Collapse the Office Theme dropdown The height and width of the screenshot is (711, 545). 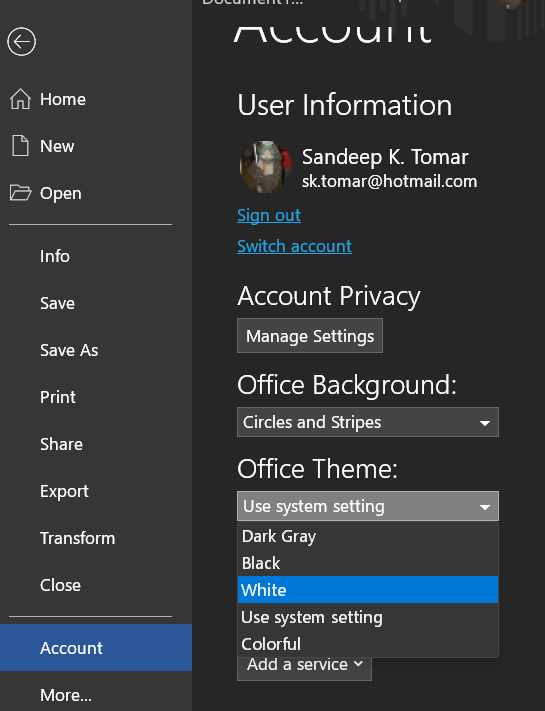coord(368,506)
